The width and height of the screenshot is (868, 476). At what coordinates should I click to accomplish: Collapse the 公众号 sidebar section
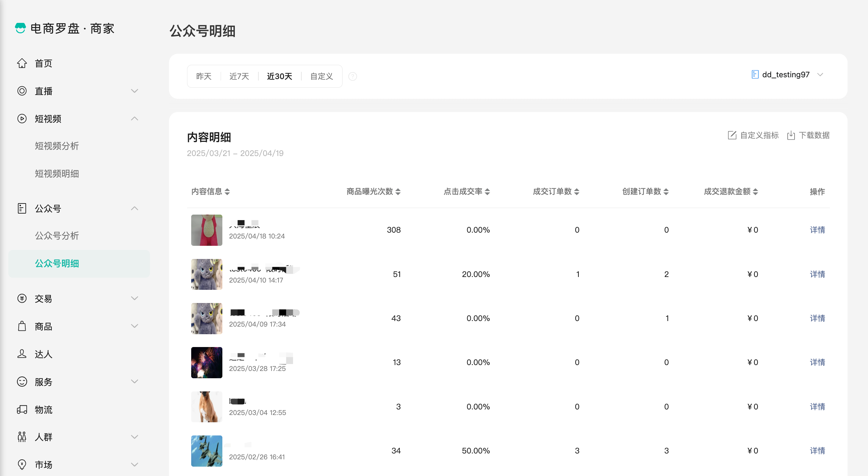pyautogui.click(x=134, y=208)
